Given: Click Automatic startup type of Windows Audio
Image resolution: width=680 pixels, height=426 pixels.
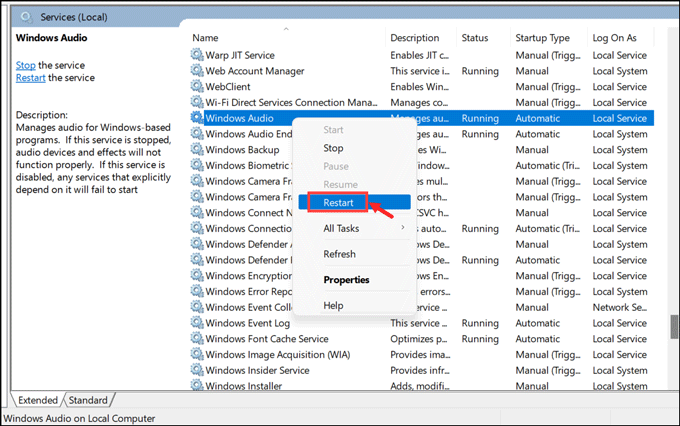Looking at the screenshot, I should pos(537,118).
